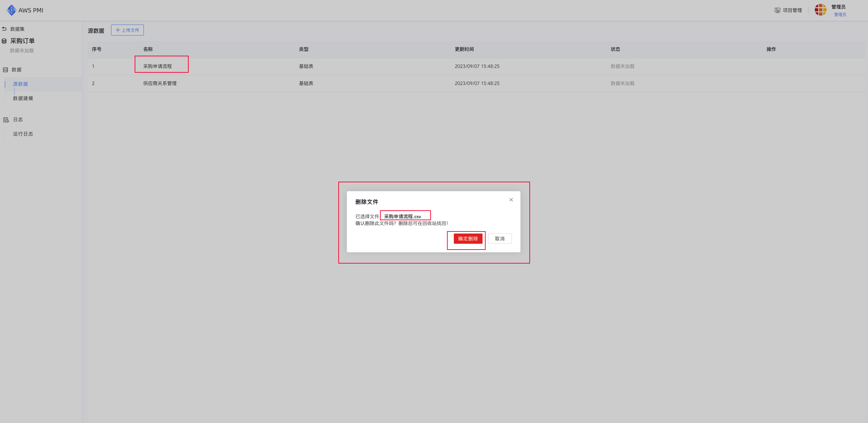Click the 名称 column header
Viewport: 868px width, 423px height.
pos(148,49)
